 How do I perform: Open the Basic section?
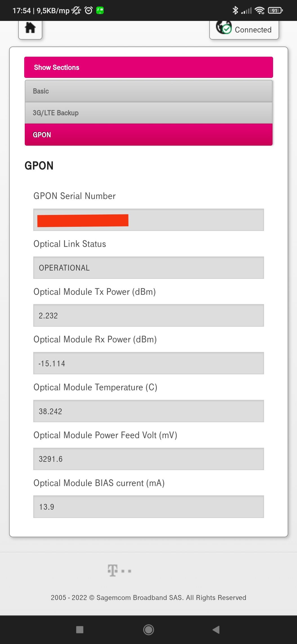pyautogui.click(x=148, y=91)
